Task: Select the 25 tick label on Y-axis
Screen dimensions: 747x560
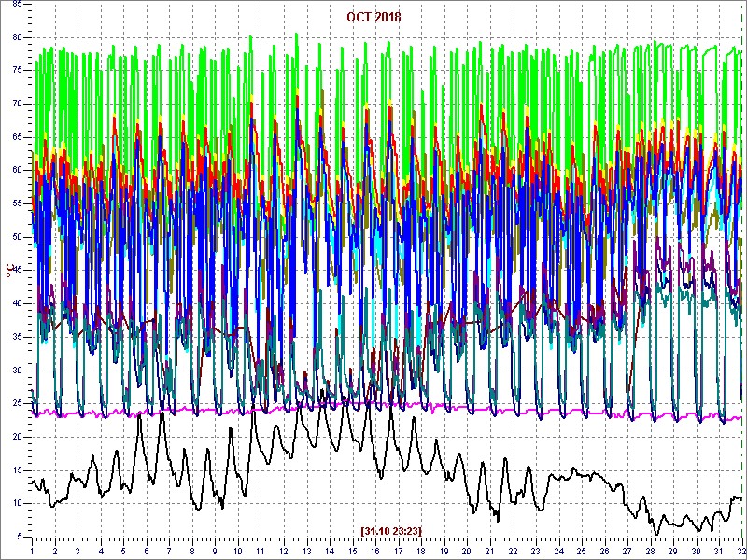Action: (x=17, y=404)
